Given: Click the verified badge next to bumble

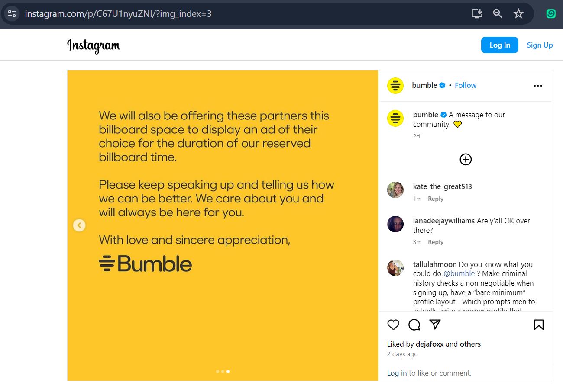Looking at the screenshot, I should click(442, 85).
